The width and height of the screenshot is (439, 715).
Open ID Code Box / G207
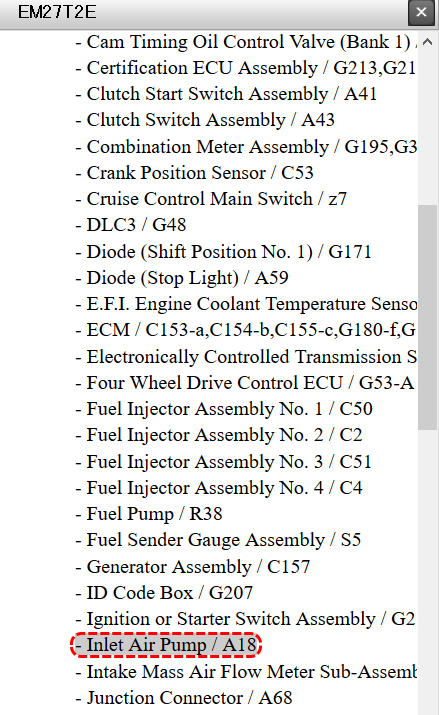click(x=164, y=592)
